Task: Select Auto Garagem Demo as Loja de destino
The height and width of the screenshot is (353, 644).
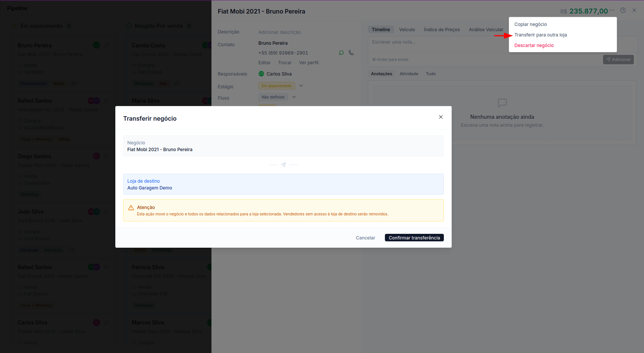Action: pyautogui.click(x=284, y=184)
